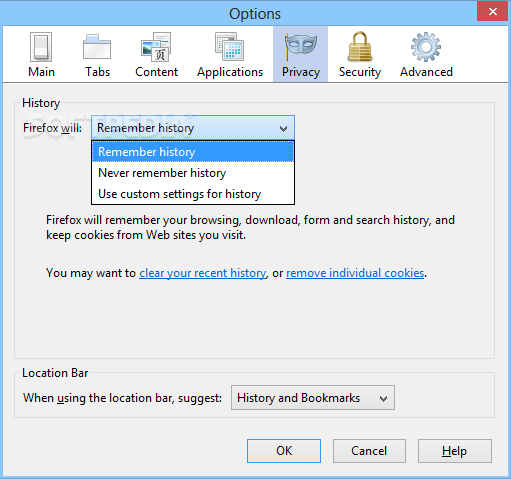Screen dimensions: 511x479
Task: Choose 'Remember history' in the list
Action: click(193, 152)
